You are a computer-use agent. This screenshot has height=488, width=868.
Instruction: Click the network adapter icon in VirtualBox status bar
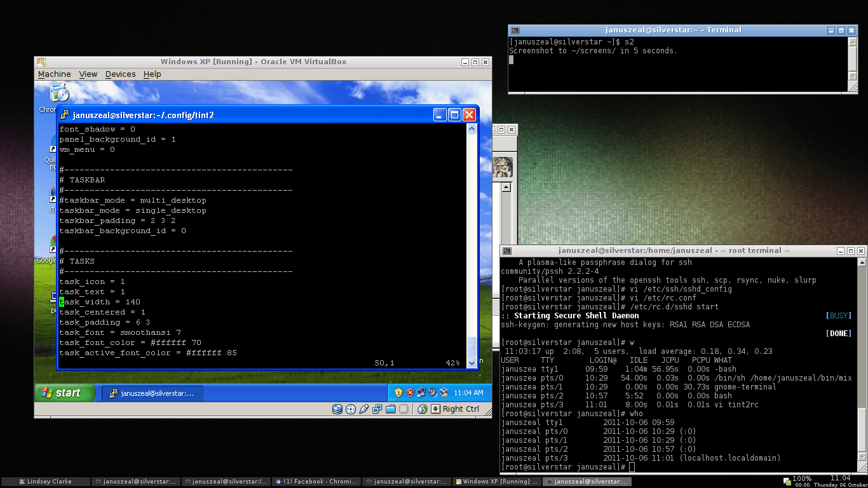pos(378,409)
